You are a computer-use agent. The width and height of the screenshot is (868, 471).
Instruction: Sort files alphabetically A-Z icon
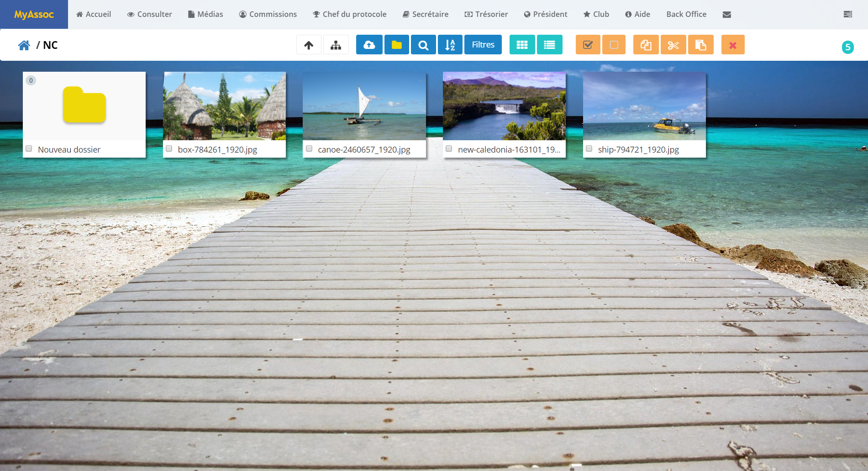(450, 45)
